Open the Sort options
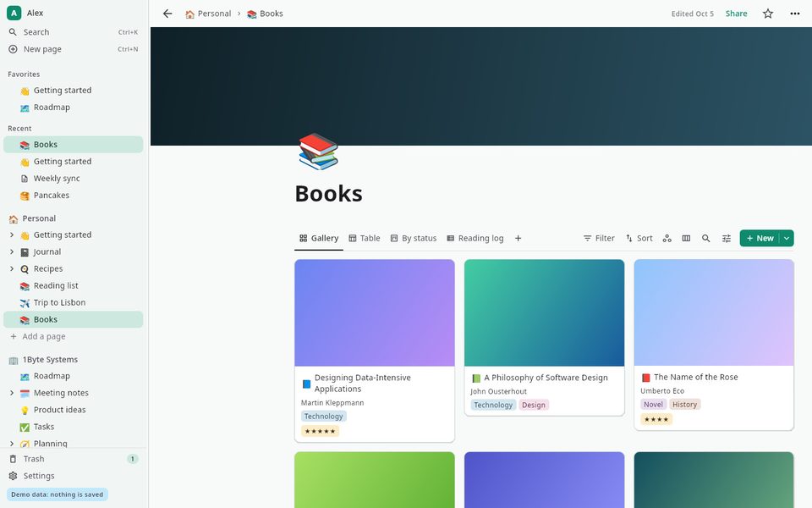812x508 pixels. [x=639, y=239]
